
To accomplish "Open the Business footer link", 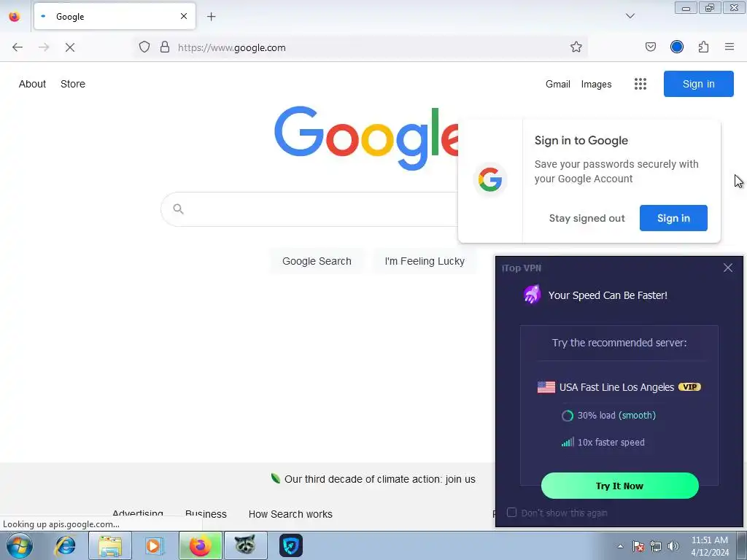I will 206,514.
